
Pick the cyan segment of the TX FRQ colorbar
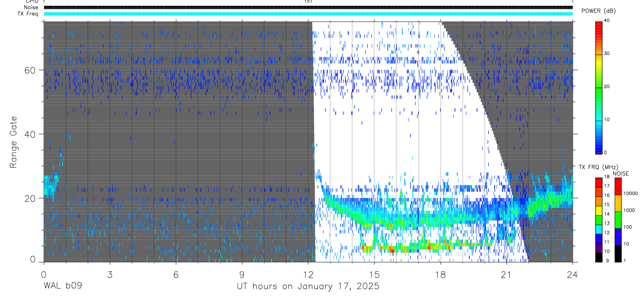pos(599,229)
